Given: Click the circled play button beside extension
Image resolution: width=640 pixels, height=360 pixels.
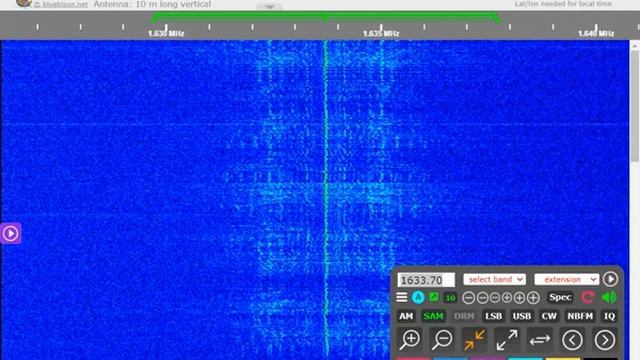Looking at the screenshot, I should point(610,279).
